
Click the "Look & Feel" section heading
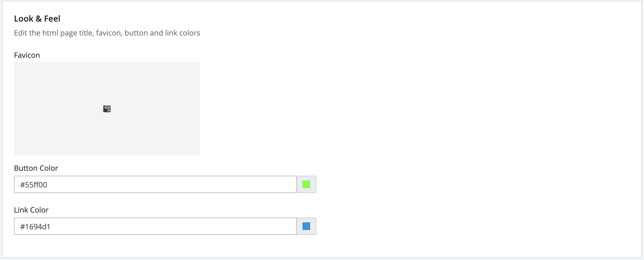(37, 18)
